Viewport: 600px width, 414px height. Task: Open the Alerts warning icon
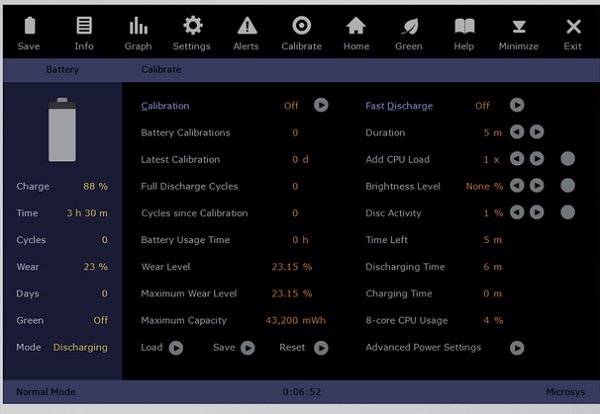[x=246, y=27]
